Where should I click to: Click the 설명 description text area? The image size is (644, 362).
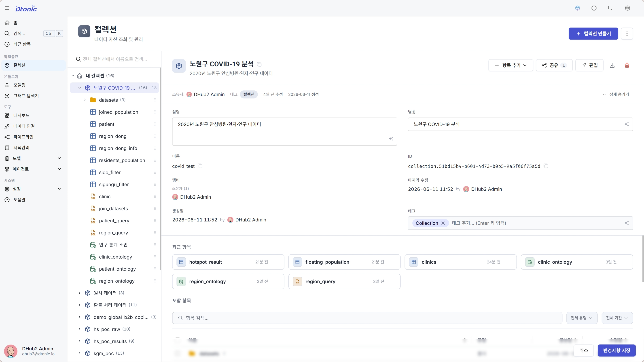pos(284,131)
